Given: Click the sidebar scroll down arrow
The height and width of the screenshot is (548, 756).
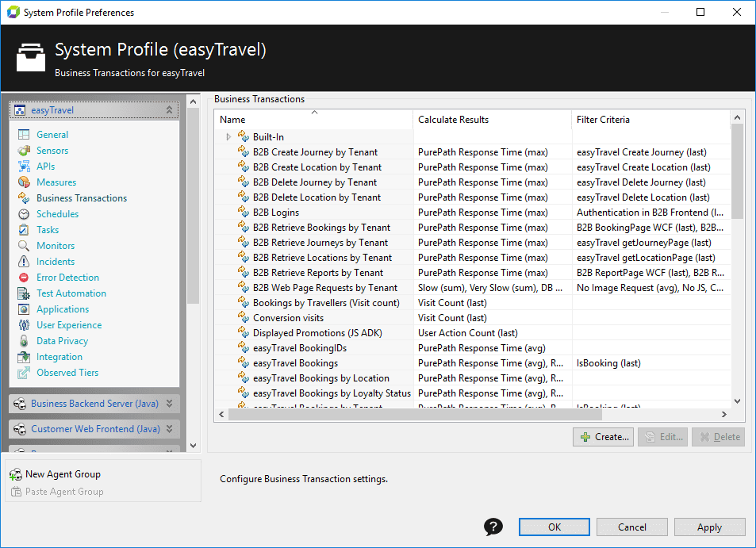Looking at the screenshot, I should coord(194,446).
